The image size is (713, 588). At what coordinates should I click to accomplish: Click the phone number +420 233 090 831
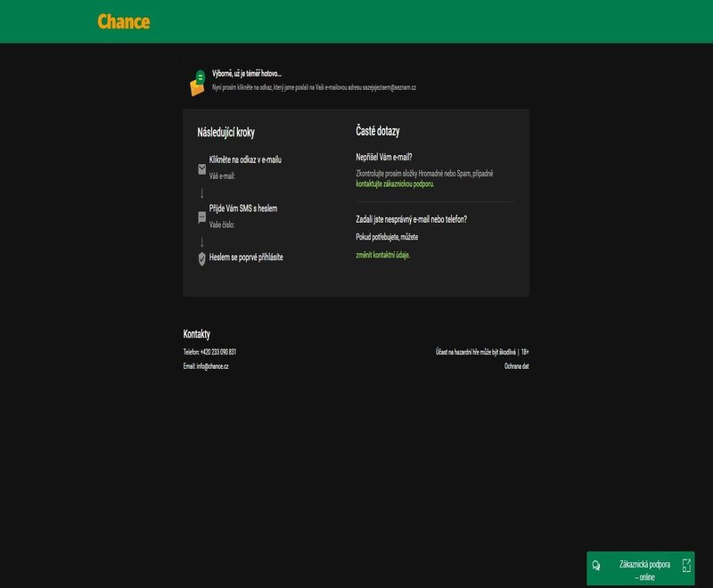pos(218,352)
